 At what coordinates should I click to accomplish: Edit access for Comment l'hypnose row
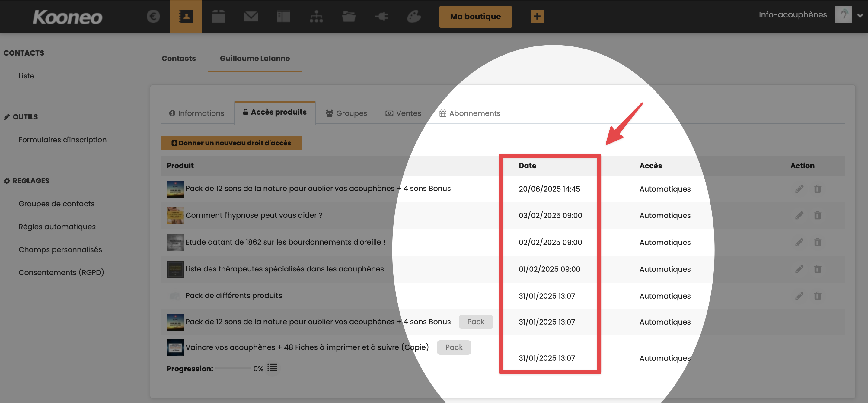(799, 215)
